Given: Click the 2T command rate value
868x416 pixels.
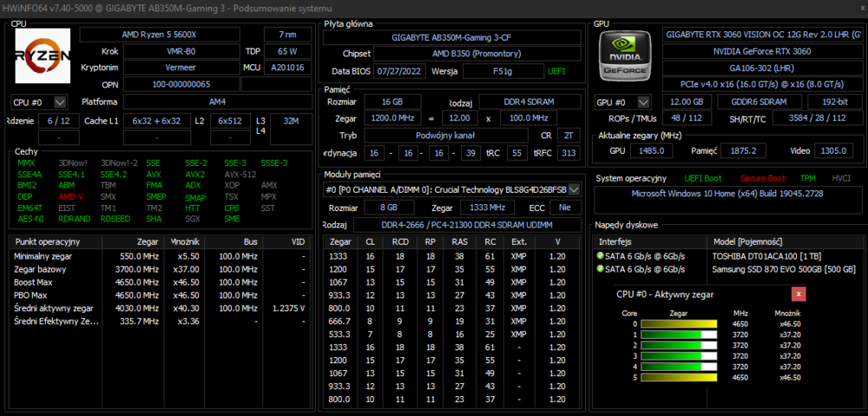Looking at the screenshot, I should click(x=569, y=135).
